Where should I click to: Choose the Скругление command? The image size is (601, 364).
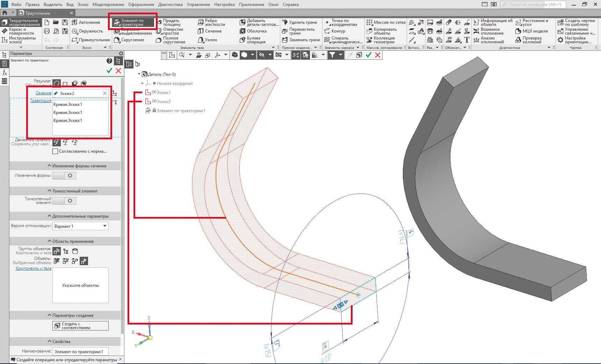(129, 40)
